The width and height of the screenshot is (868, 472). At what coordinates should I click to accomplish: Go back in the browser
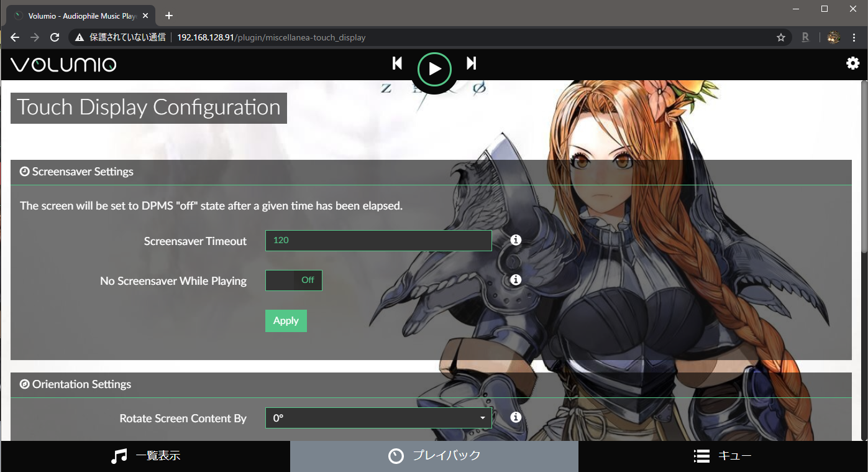pyautogui.click(x=15, y=37)
